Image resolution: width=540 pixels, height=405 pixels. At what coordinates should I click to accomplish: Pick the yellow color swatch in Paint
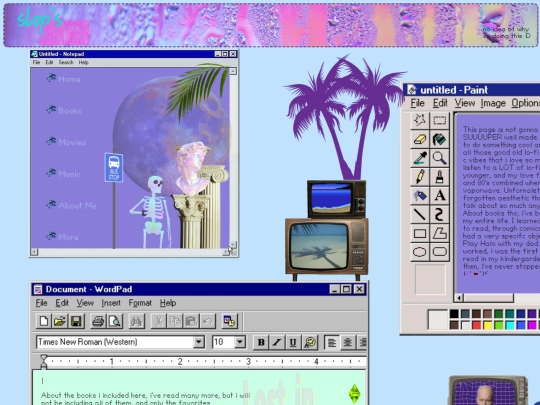[x=487, y=325]
